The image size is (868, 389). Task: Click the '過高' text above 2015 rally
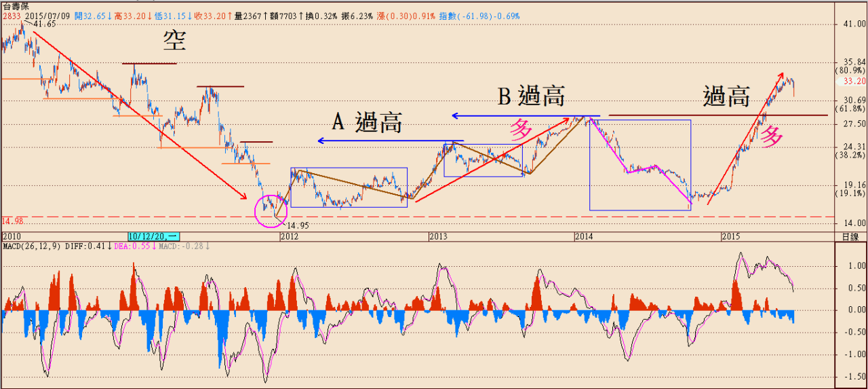coord(726,97)
